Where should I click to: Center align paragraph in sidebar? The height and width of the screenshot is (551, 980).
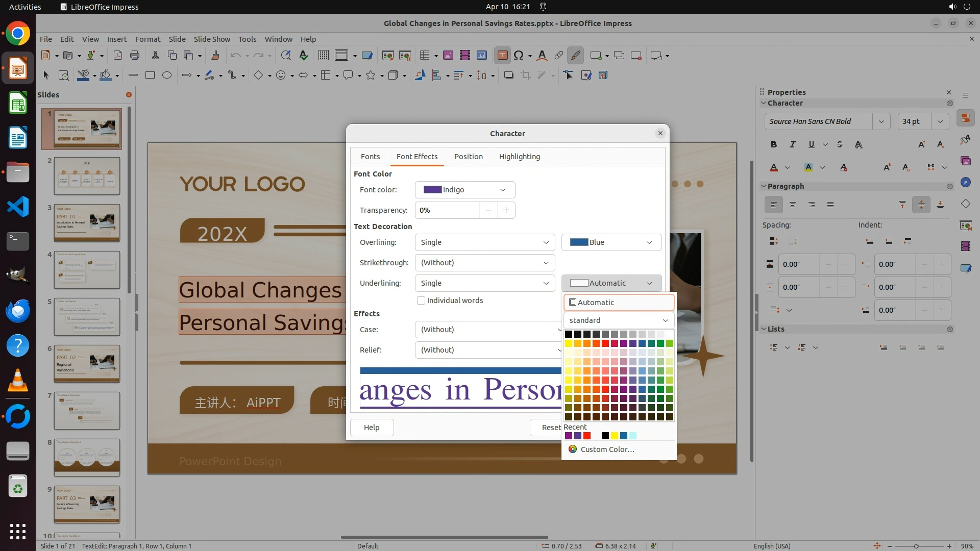(793, 205)
